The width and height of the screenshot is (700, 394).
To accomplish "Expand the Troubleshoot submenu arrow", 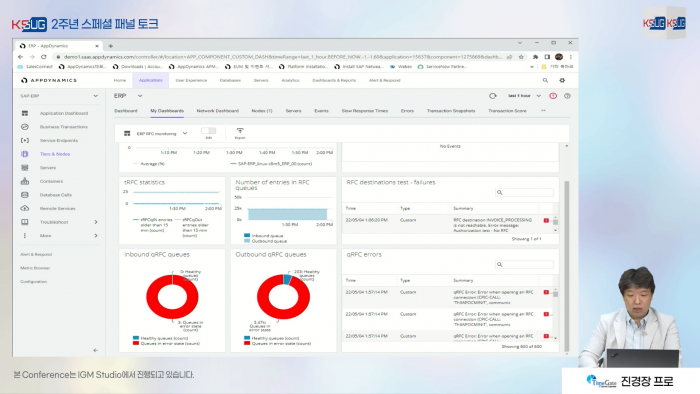I will coord(96,222).
